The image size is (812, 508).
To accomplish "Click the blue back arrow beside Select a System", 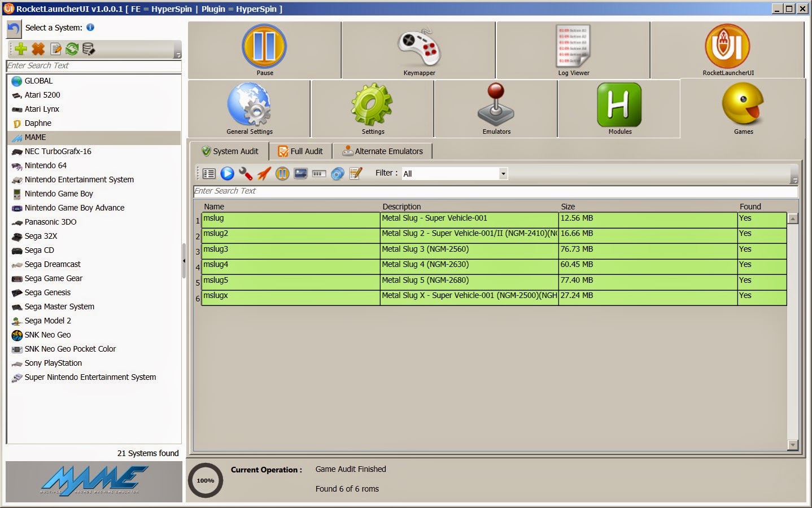I will point(14,28).
